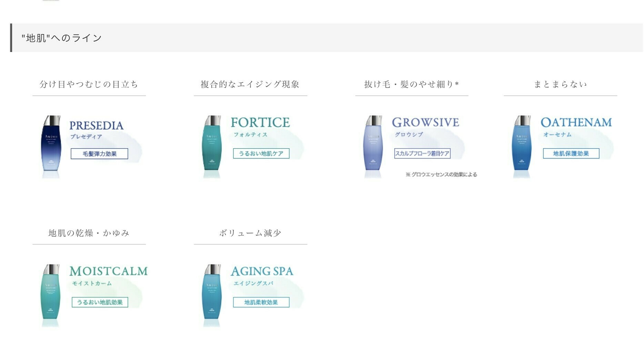
Task: Open the MOISTCALM product title link
Action: (108, 271)
